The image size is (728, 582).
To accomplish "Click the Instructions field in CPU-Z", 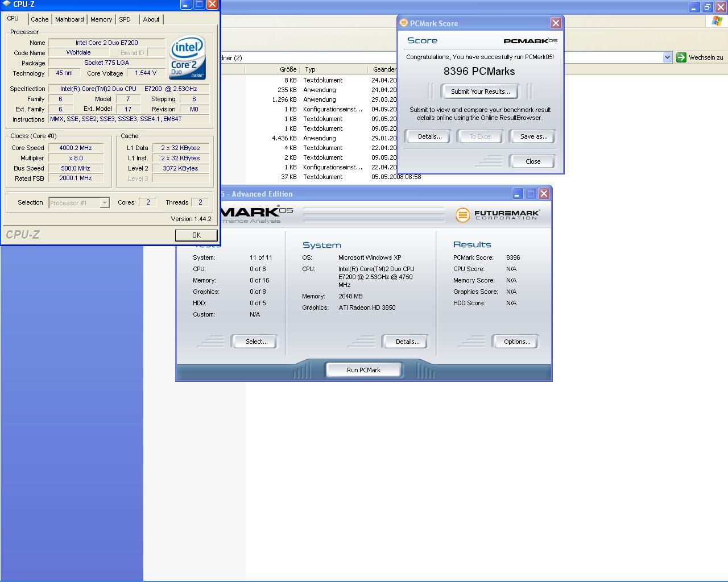I will coord(129,119).
